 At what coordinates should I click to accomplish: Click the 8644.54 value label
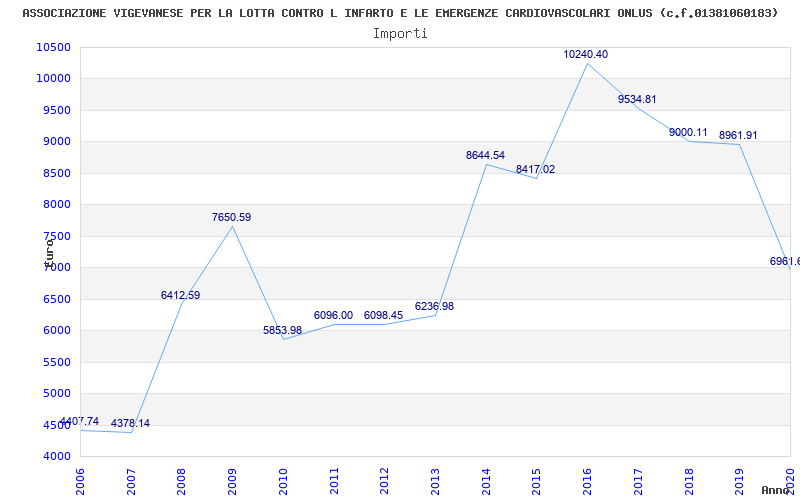[x=485, y=155]
